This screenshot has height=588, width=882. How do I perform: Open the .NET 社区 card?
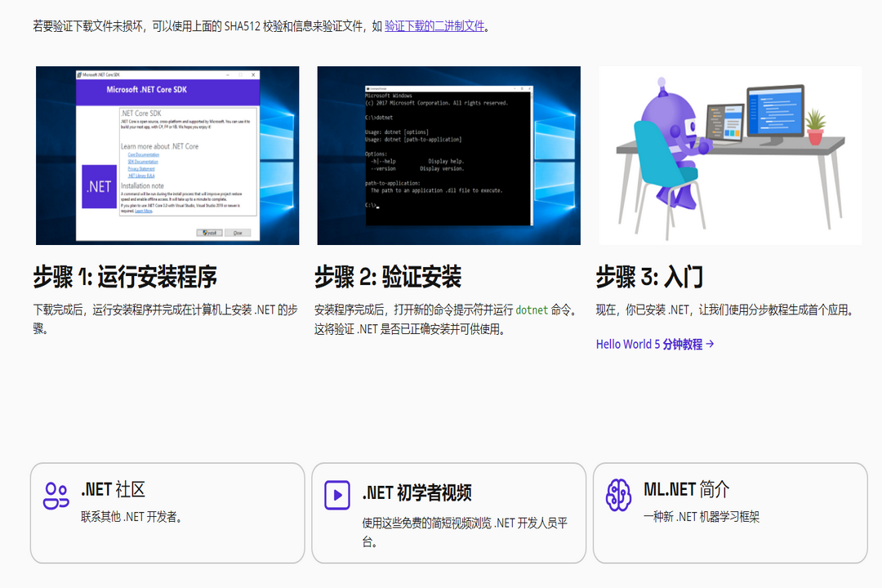point(167,514)
